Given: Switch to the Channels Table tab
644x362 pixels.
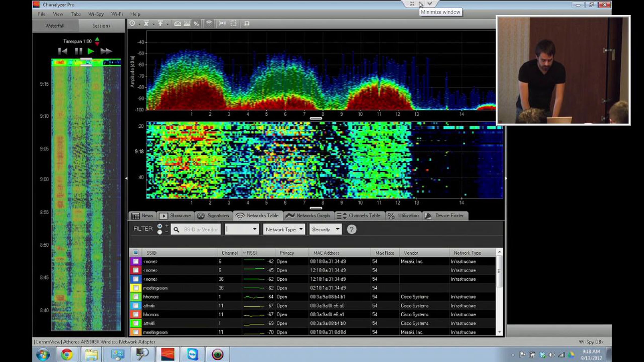Looking at the screenshot, I should [360, 216].
